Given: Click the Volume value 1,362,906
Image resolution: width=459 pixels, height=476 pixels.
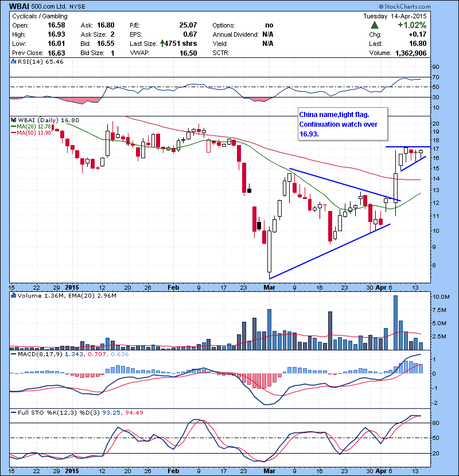Looking at the screenshot, I should pyautogui.click(x=411, y=53).
